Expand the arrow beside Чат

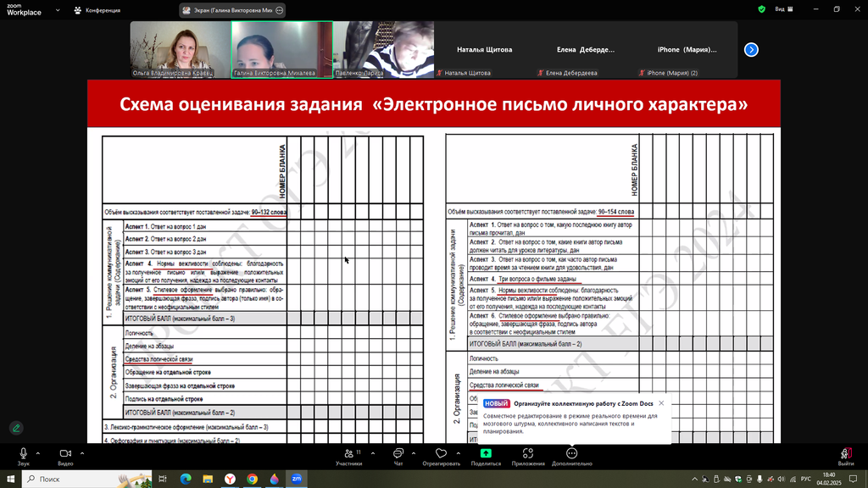414,453
